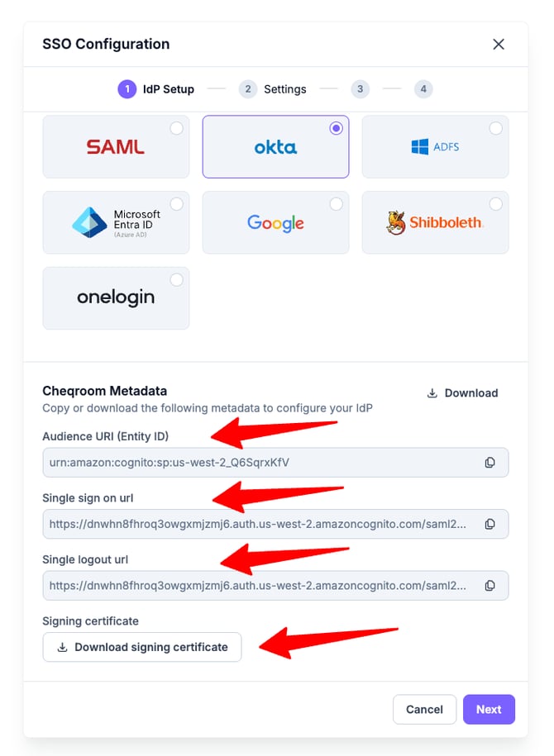Screen dimensions: 554x756
Task: Copy the Single sign on url
Action: 490,524
